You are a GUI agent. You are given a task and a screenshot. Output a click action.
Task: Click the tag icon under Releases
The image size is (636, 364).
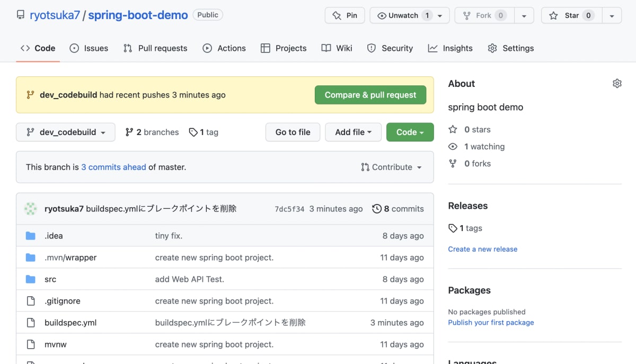click(453, 228)
